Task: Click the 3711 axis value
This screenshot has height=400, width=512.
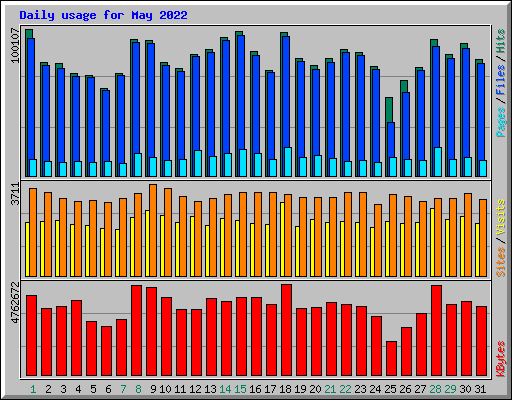Action: [x=15, y=194]
